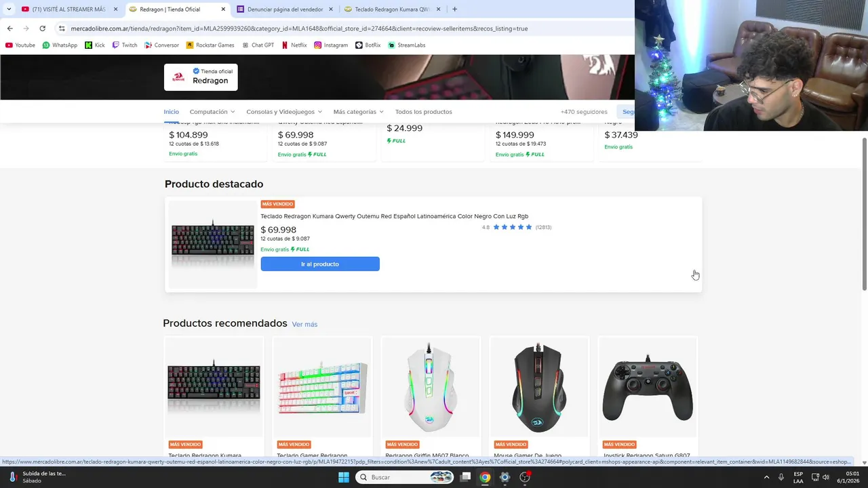Screen dimensions: 868x488
Task: Open the Twitch bookmark
Action: coord(124,45)
